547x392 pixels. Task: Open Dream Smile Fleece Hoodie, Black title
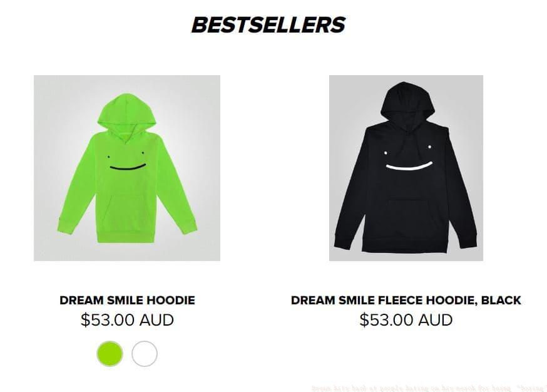[406, 300]
